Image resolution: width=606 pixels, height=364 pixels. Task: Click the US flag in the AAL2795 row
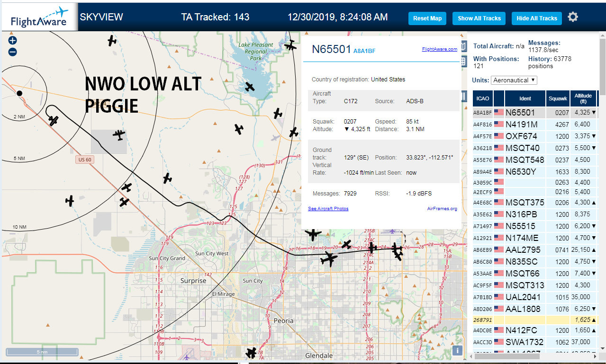498,249
